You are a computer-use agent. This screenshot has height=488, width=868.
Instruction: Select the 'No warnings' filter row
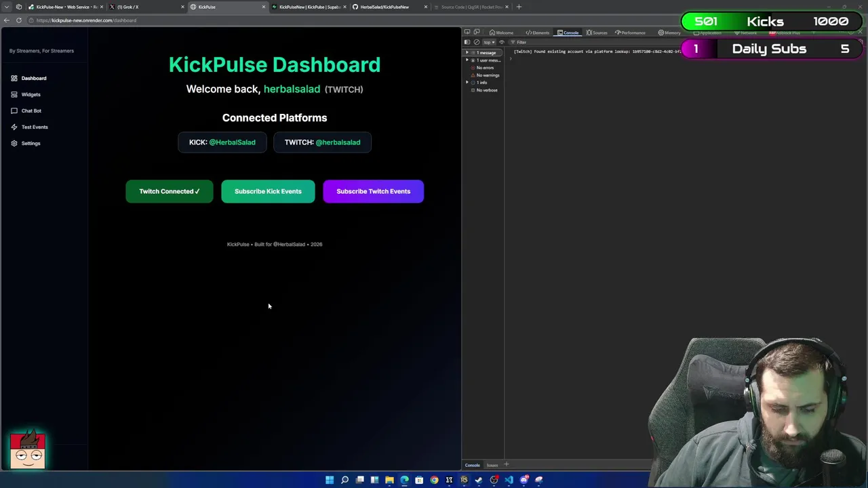click(x=484, y=75)
